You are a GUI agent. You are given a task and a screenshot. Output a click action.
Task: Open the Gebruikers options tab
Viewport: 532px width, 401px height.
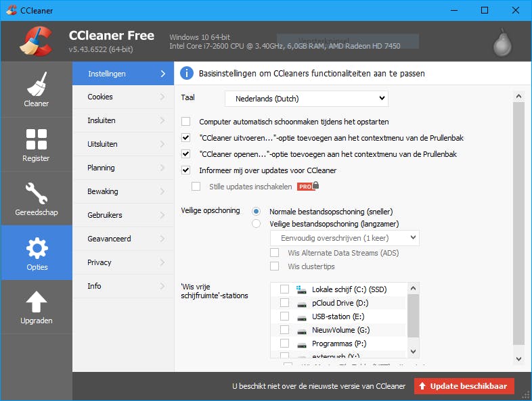coord(123,215)
